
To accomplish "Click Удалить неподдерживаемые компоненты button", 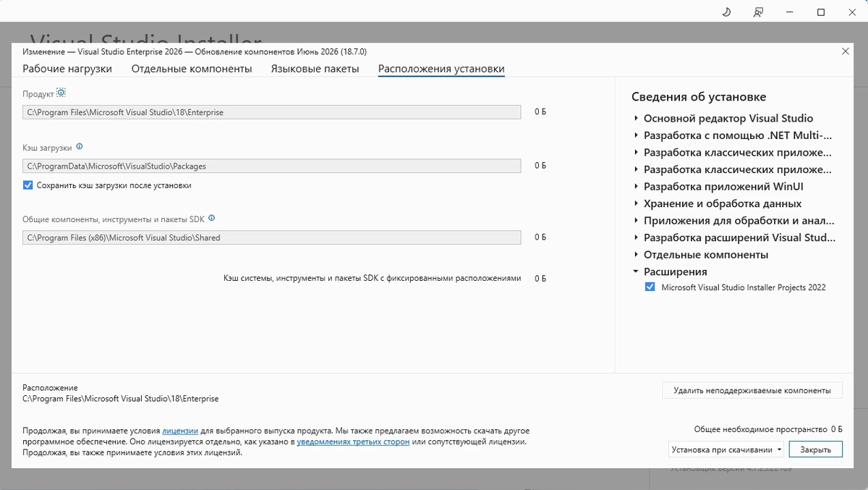I will 752,390.
